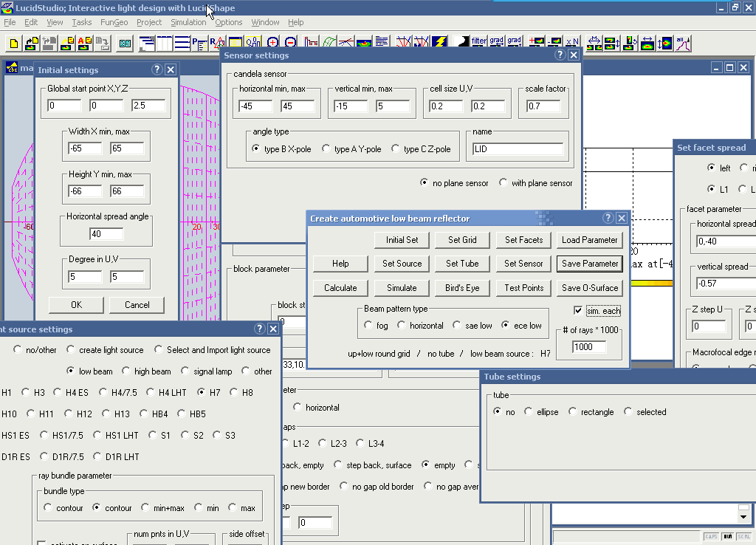Viewport: 756px width, 545px height.
Task: Click help icon on source settings dialog
Action: (259, 329)
